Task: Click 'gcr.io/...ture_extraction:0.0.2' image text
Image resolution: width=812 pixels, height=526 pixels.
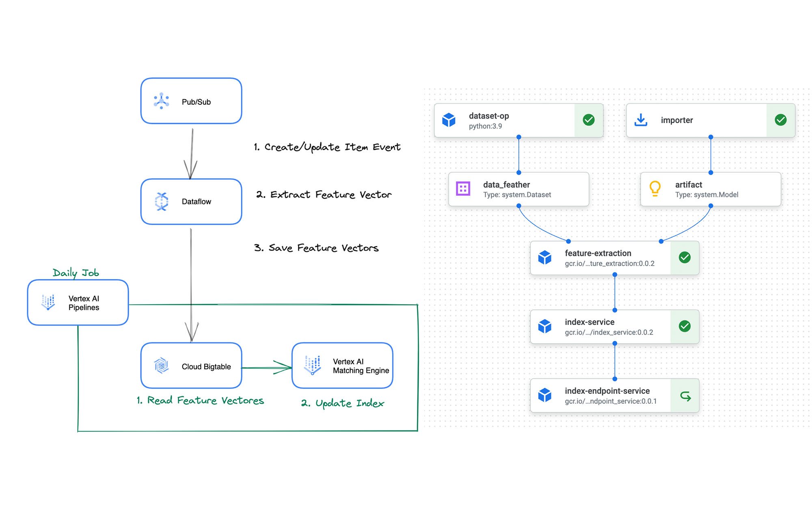Action: [609, 264]
